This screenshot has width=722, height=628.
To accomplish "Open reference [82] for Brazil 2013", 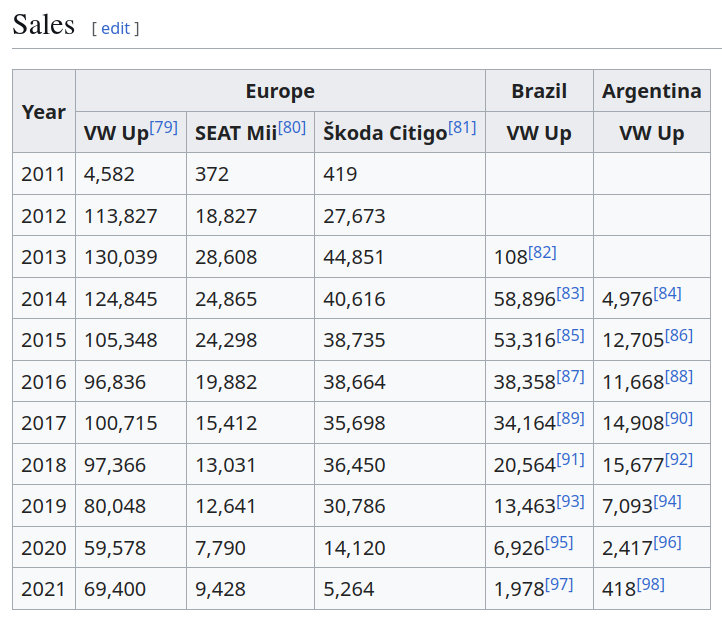I will (542, 252).
